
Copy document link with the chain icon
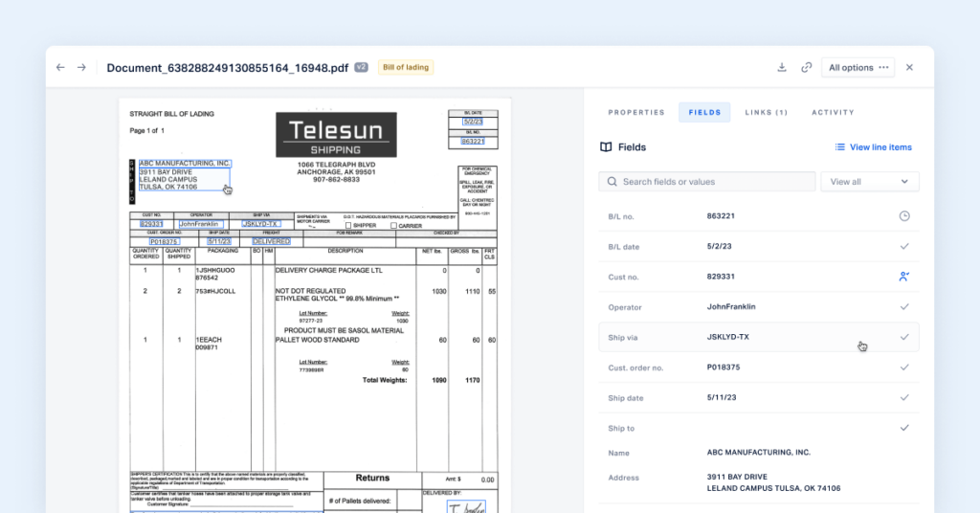(x=806, y=68)
